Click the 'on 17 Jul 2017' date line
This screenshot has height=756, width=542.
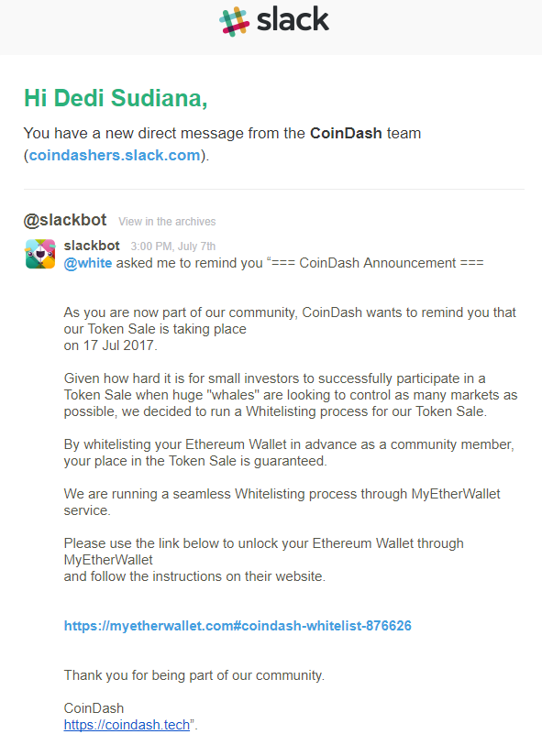click(x=111, y=345)
